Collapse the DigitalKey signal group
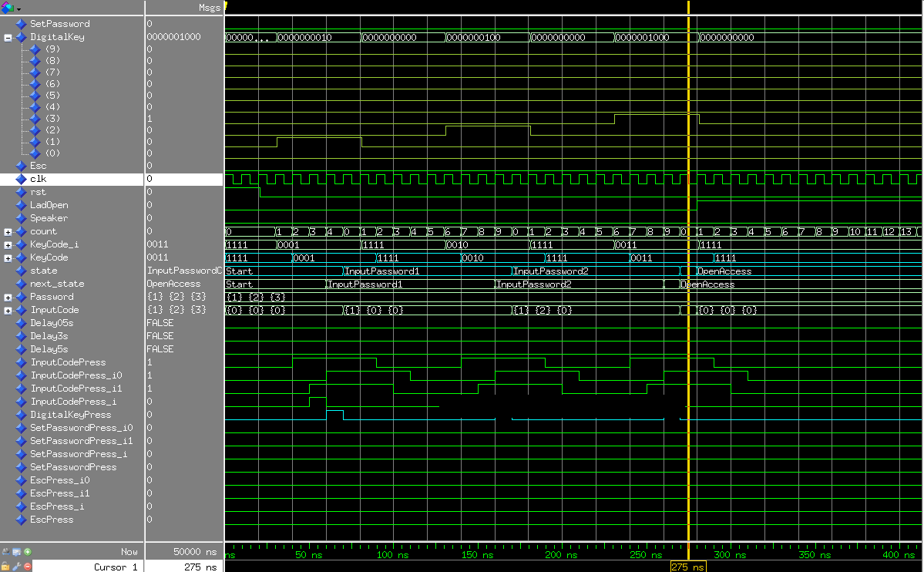The image size is (924, 572). pos(8,37)
